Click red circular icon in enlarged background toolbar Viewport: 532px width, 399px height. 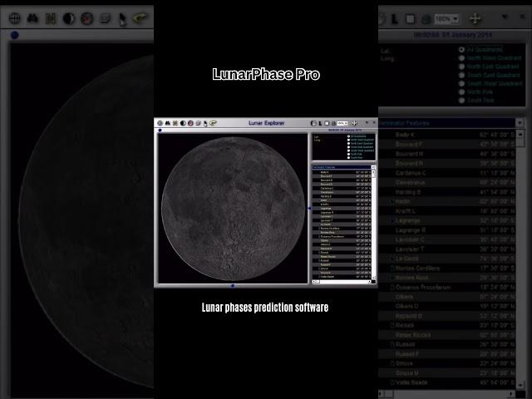(x=86, y=18)
